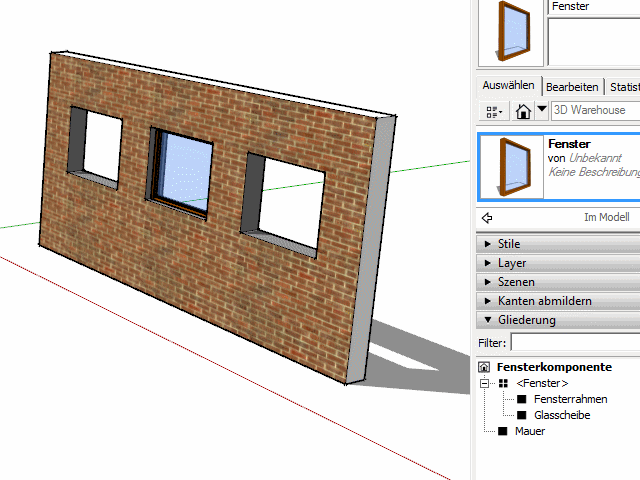Click the In Model house icon
The image size is (640, 480).
(522, 111)
